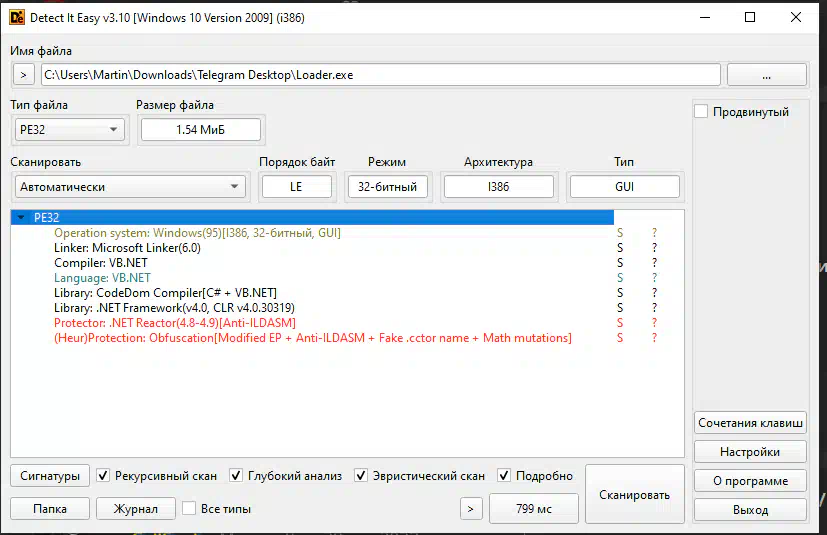Open the file browse button with three dots
Viewport: 827px width, 535px height.
click(x=766, y=75)
